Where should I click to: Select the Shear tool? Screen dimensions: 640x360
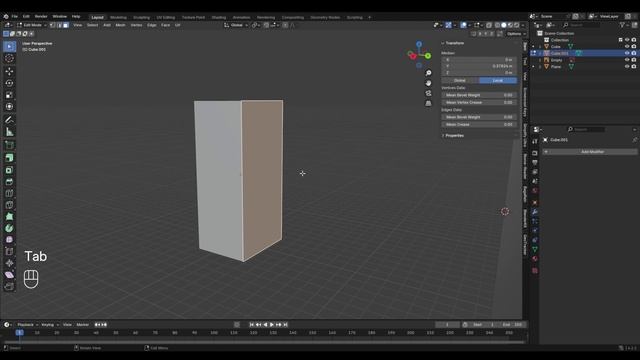(9, 275)
